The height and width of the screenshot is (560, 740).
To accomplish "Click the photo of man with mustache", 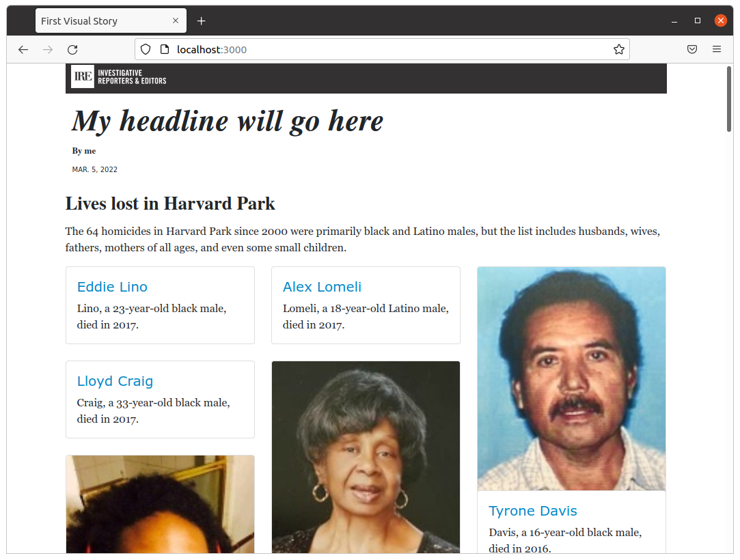I will coord(571,378).
